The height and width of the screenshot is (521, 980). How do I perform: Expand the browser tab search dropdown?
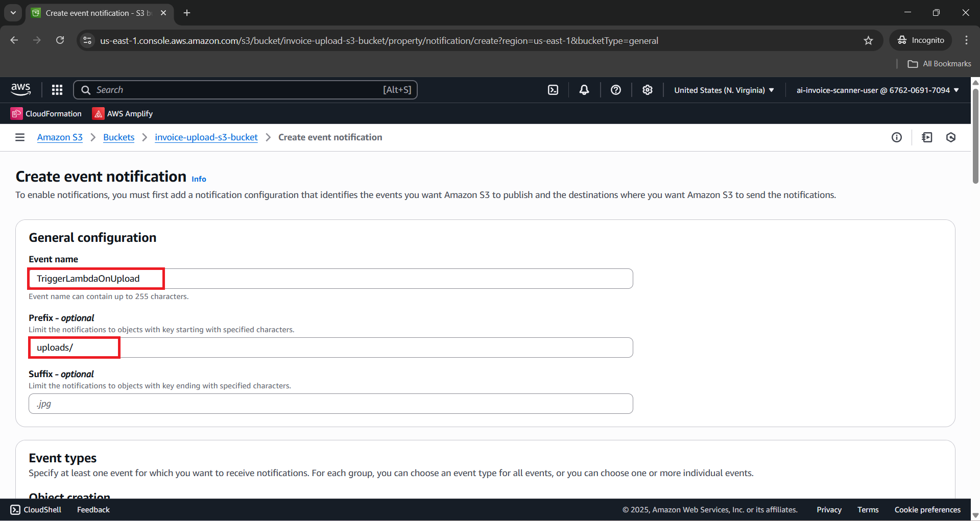click(x=13, y=13)
